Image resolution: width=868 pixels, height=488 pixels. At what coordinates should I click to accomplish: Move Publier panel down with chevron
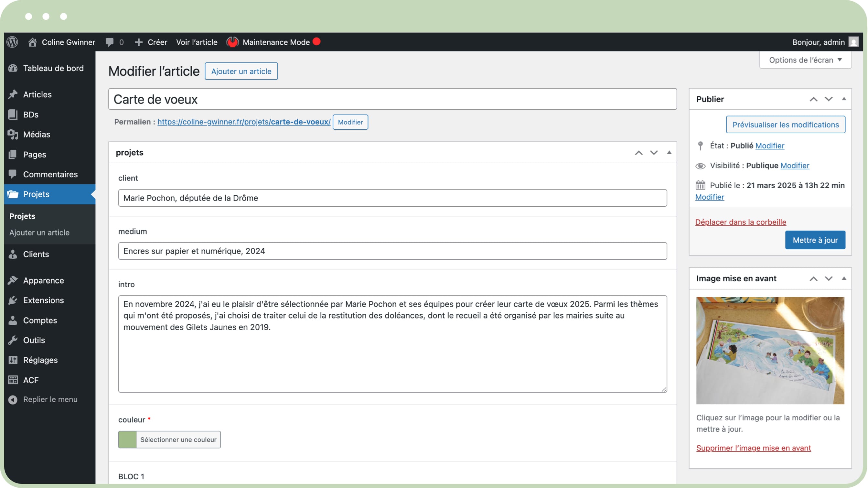pos(829,99)
